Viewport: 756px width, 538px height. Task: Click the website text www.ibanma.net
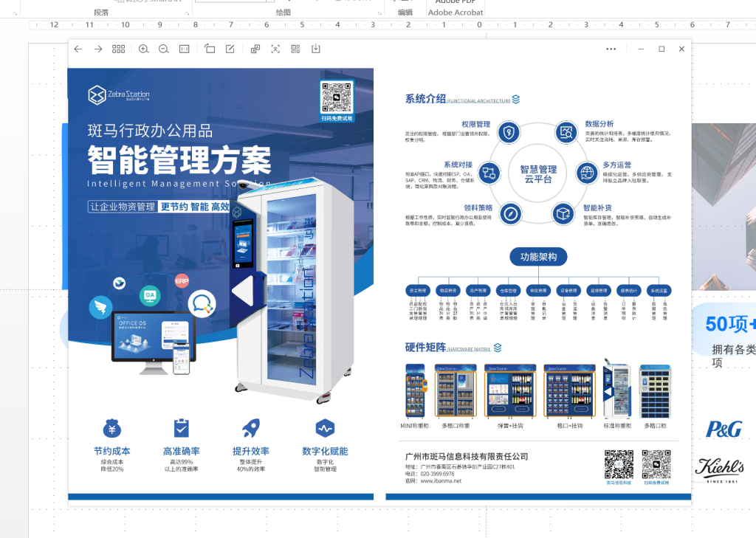pos(441,480)
